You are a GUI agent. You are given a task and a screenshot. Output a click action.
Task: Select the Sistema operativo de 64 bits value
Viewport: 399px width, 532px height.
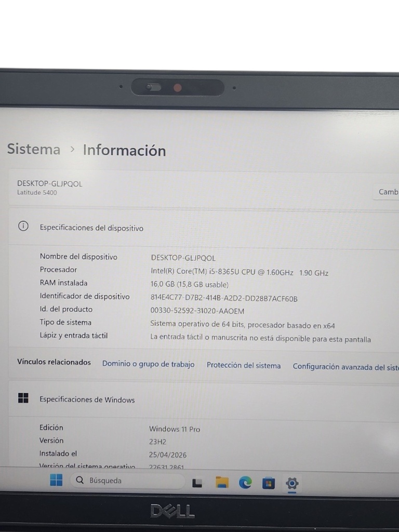click(243, 325)
